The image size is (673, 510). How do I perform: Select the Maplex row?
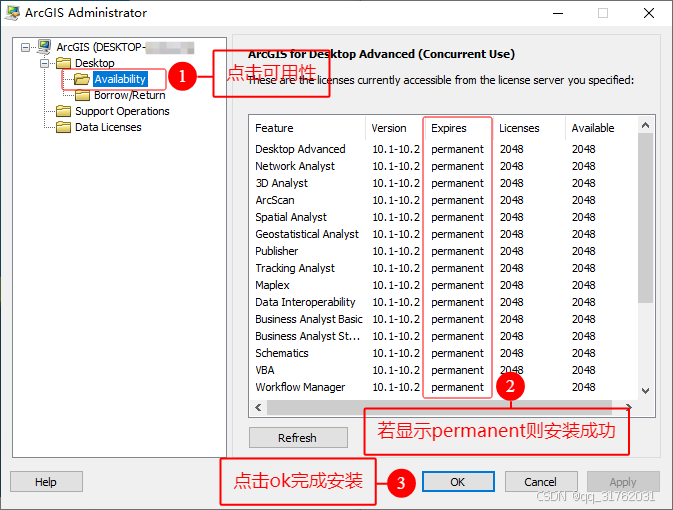pyautogui.click(x=444, y=285)
